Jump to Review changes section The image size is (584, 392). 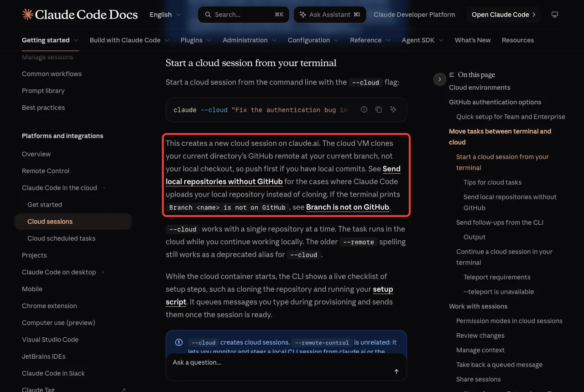tap(480, 335)
